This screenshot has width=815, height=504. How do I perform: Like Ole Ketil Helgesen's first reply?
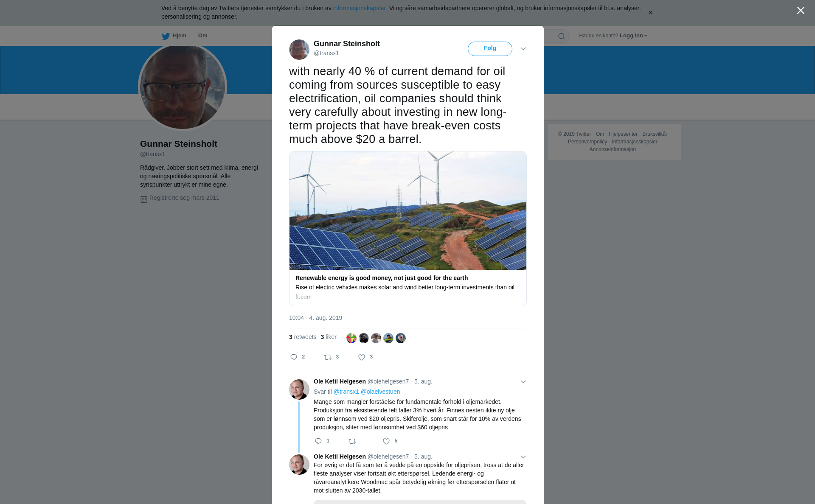pos(386,441)
